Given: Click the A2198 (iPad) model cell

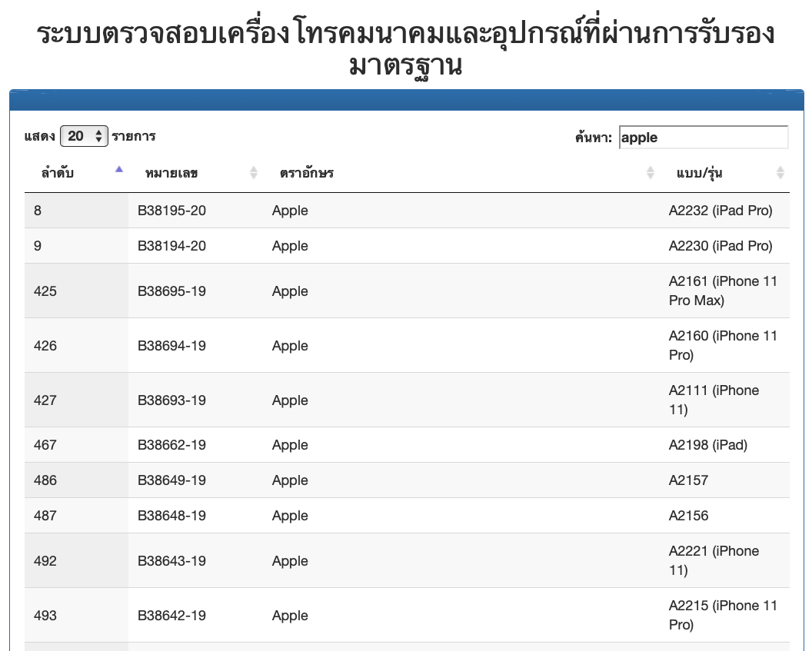Looking at the screenshot, I should coord(707,445).
